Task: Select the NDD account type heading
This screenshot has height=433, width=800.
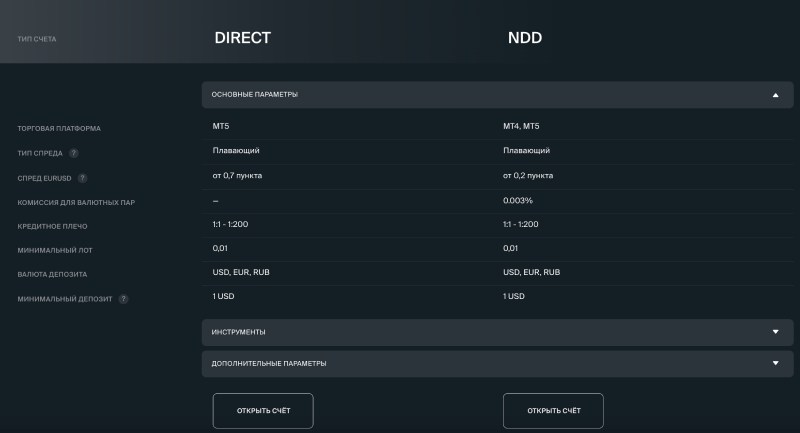Action: [525, 38]
